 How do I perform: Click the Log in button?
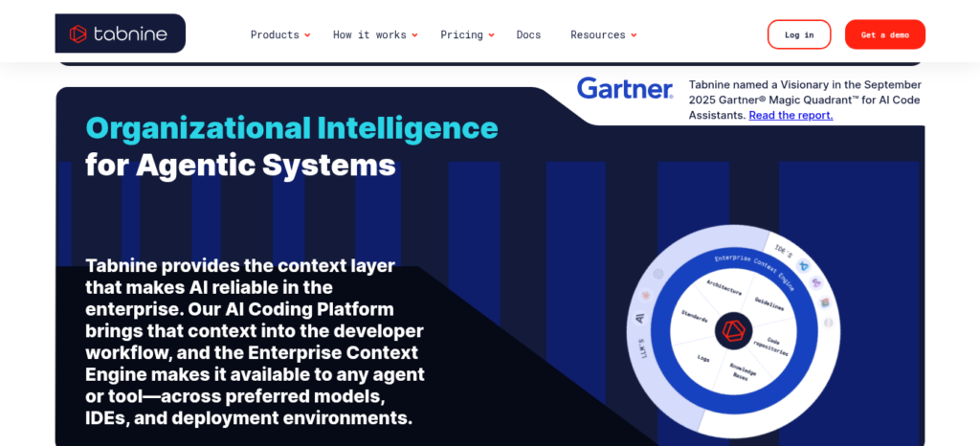[x=799, y=34]
